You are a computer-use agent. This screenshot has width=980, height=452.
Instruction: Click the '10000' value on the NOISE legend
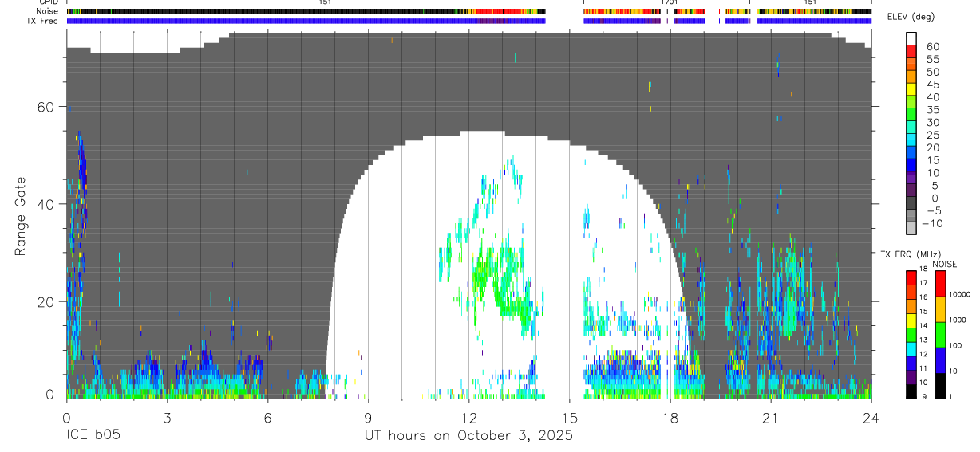[959, 294]
